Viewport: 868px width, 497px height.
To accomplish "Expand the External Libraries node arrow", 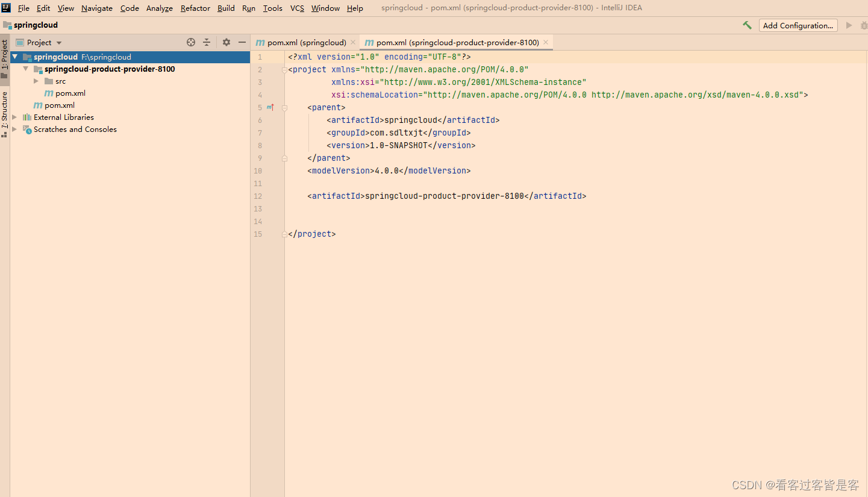I will [15, 117].
